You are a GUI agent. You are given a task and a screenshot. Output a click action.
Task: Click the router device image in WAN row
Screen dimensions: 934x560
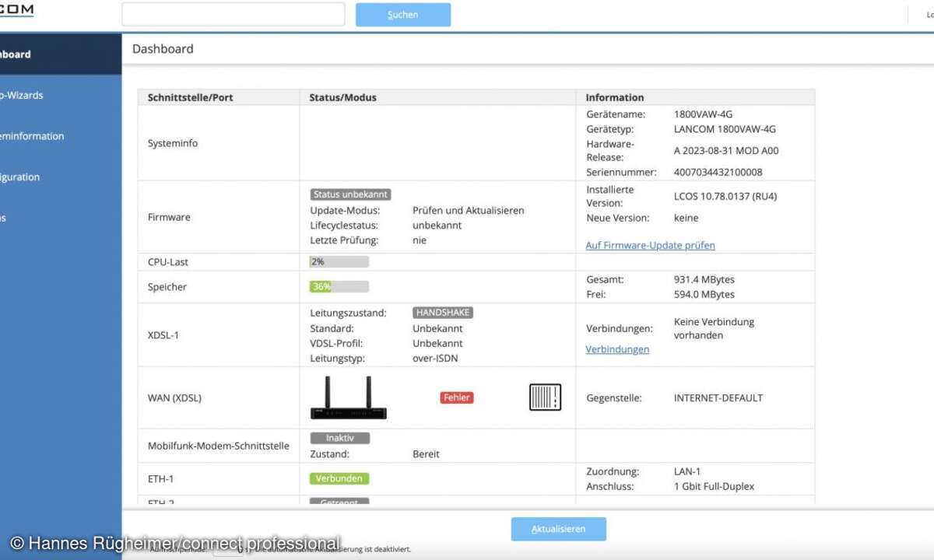[x=349, y=397]
